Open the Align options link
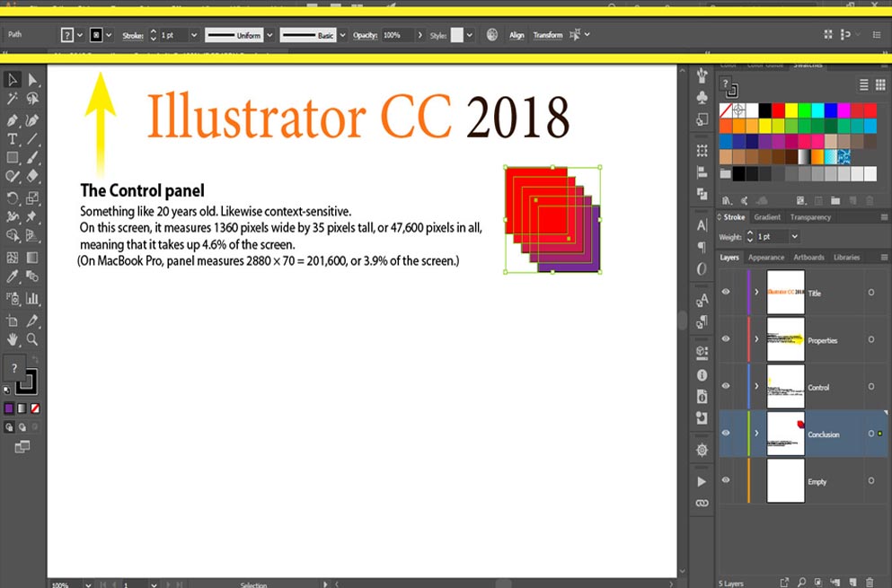Screen dimensions: 892x588 click(517, 35)
